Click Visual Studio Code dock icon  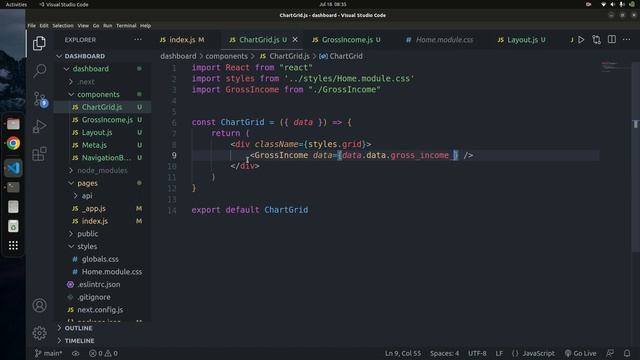click(x=13, y=168)
